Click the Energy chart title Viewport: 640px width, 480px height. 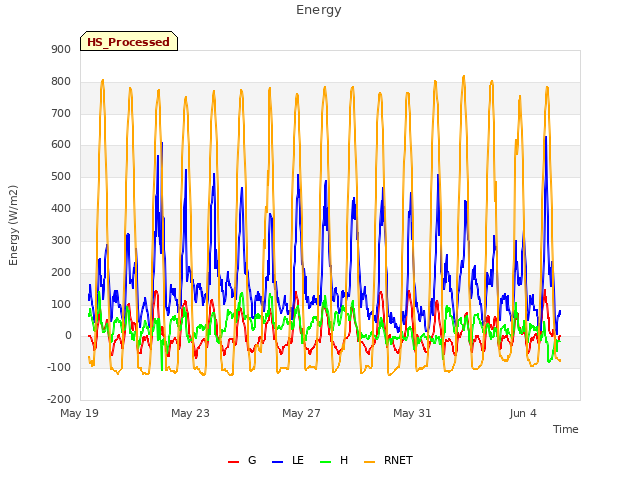[x=318, y=10]
